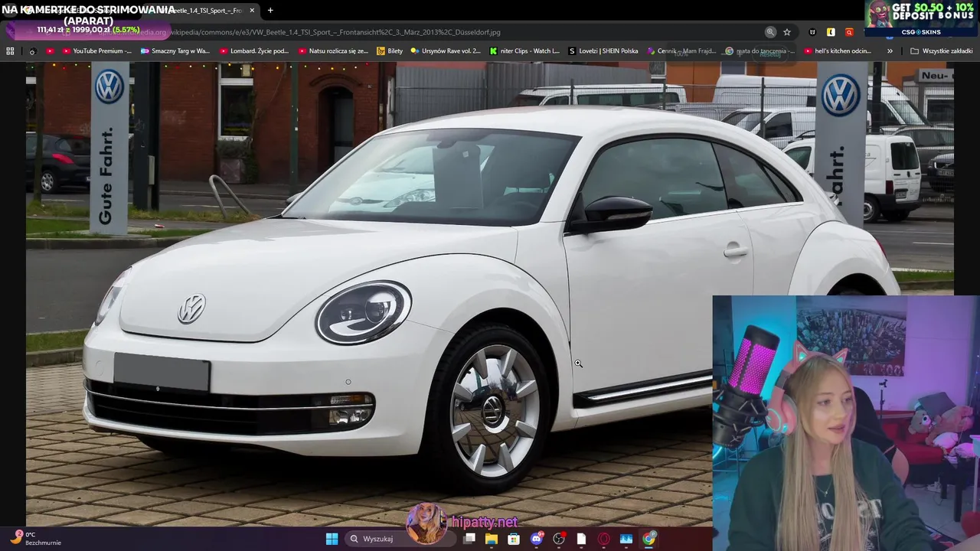
Task: Open OBS Studio from the taskbar
Action: [x=559, y=539]
